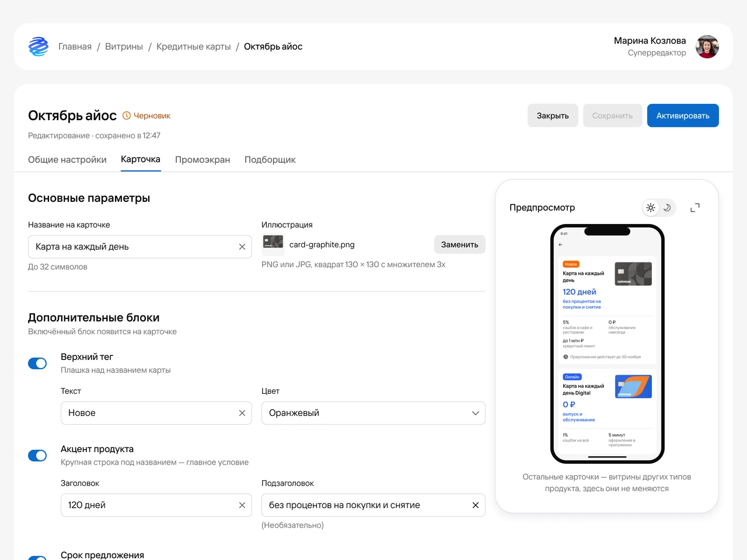Click the blue globe logo icon

coord(39,47)
